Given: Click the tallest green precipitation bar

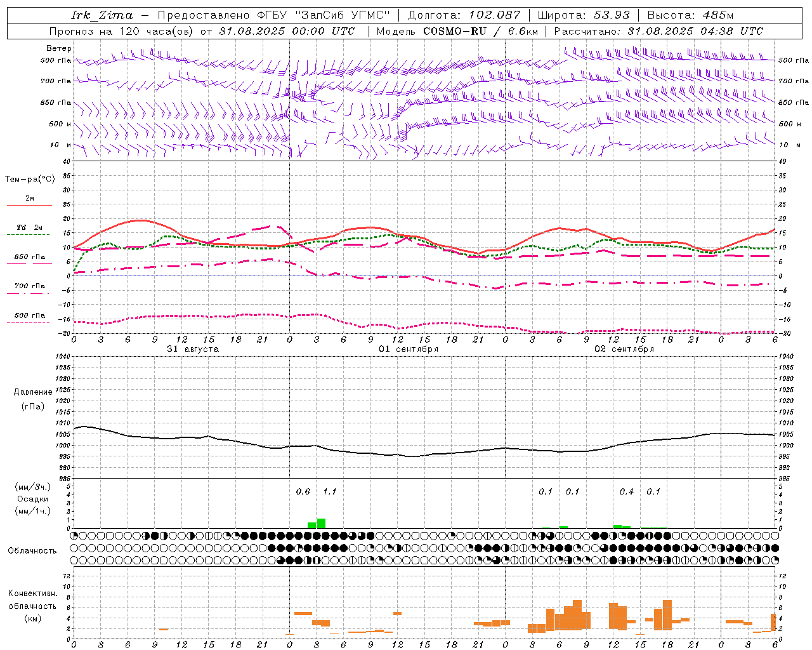Looking at the screenshot, I should coord(321,524).
